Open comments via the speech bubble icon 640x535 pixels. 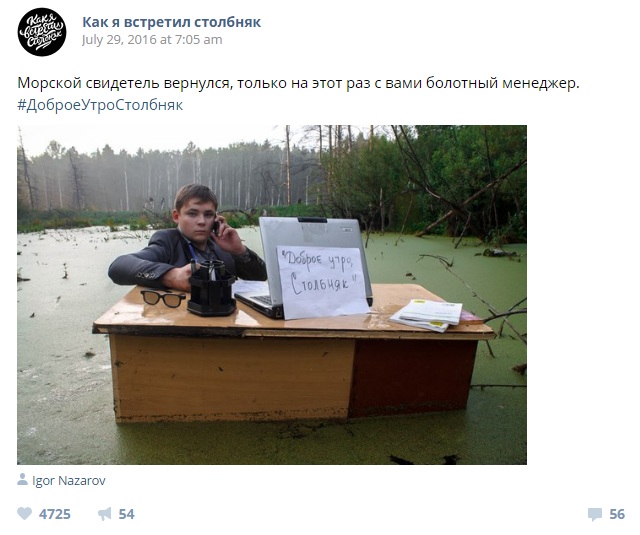(595, 514)
